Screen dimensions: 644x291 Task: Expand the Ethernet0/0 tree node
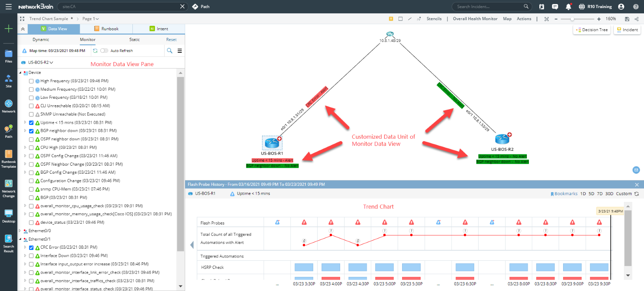tap(20, 231)
